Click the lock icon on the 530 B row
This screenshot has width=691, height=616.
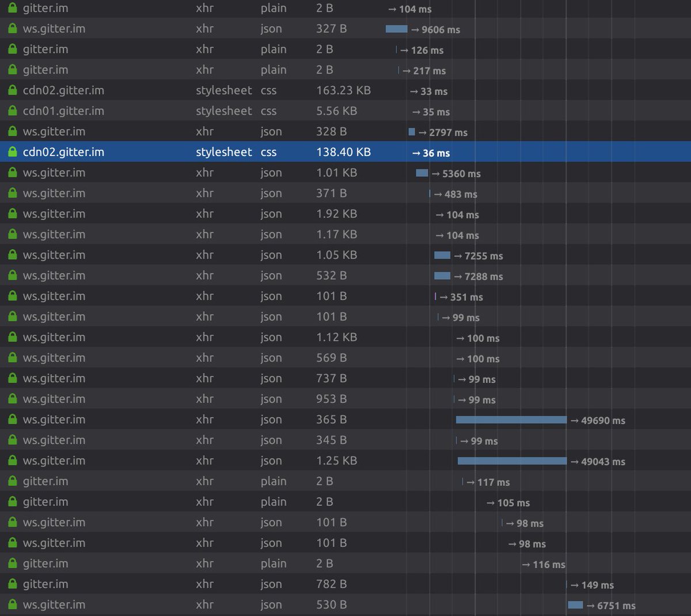(x=12, y=604)
